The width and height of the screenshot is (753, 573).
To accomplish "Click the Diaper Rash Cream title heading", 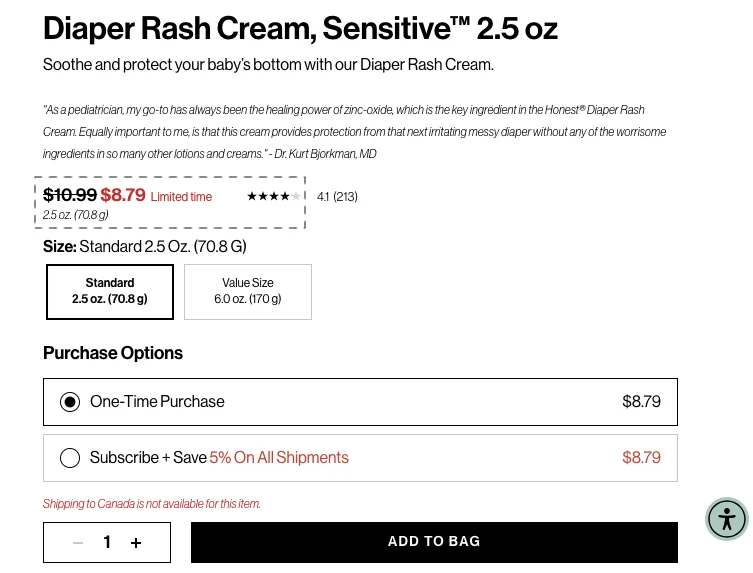I will 300,29.
